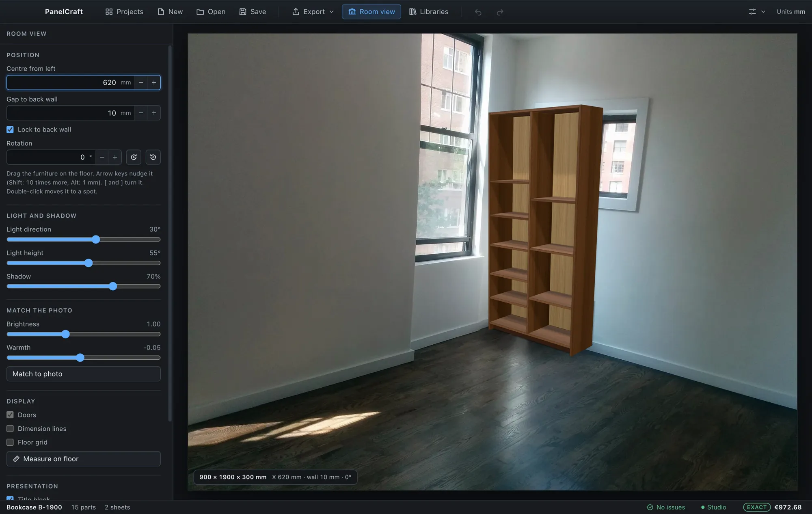Increase Gap to back wall value

[x=154, y=113]
